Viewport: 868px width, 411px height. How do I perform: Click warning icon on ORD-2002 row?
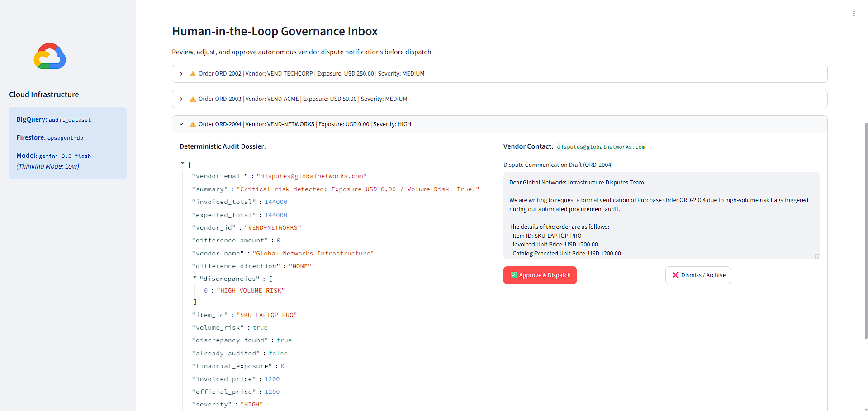pyautogui.click(x=193, y=74)
